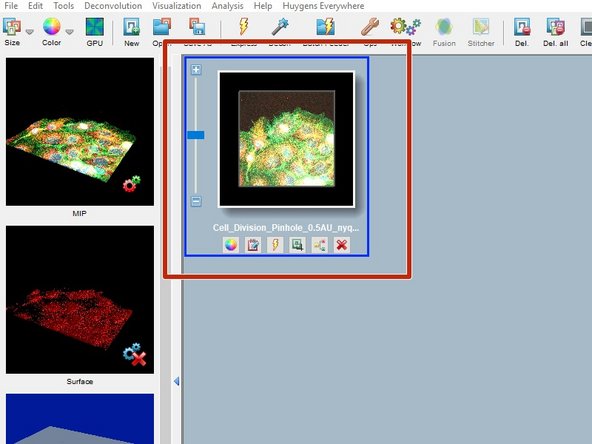The height and width of the screenshot is (444, 592).
Task: Select the Surface renderer thumbnail
Action: pos(80,300)
